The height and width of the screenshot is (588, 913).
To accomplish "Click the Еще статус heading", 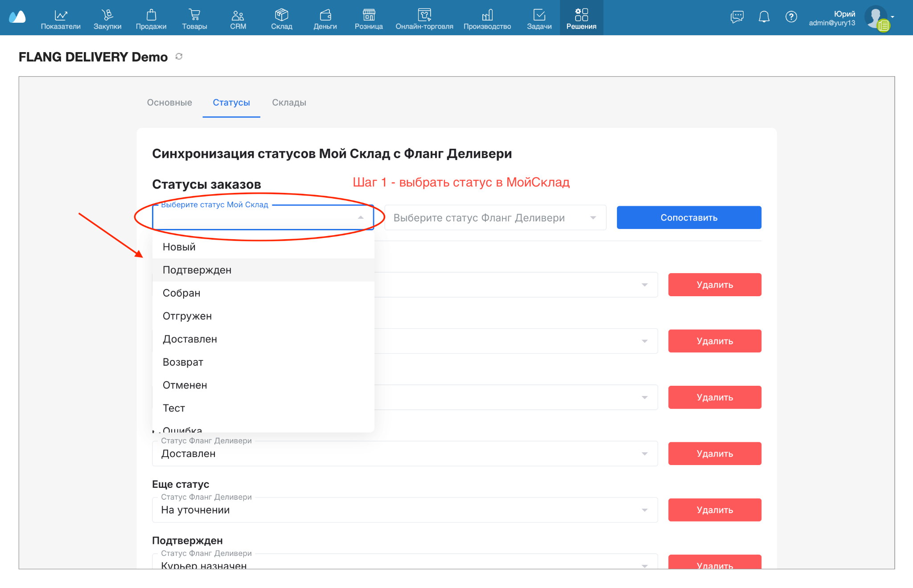I will [181, 484].
